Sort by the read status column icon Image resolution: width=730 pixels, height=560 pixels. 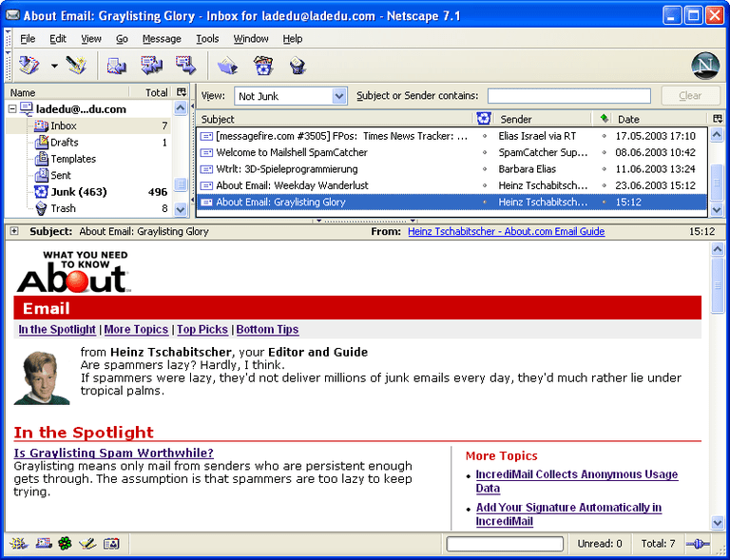(604, 119)
